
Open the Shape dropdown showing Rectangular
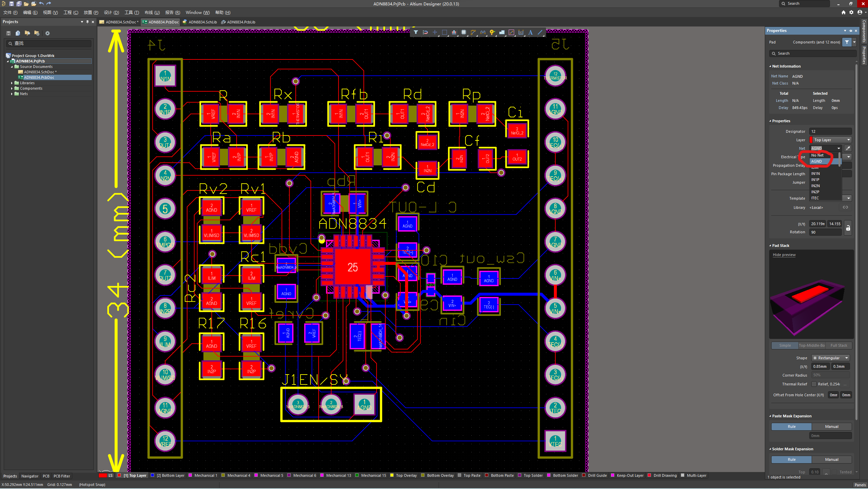pyautogui.click(x=831, y=358)
